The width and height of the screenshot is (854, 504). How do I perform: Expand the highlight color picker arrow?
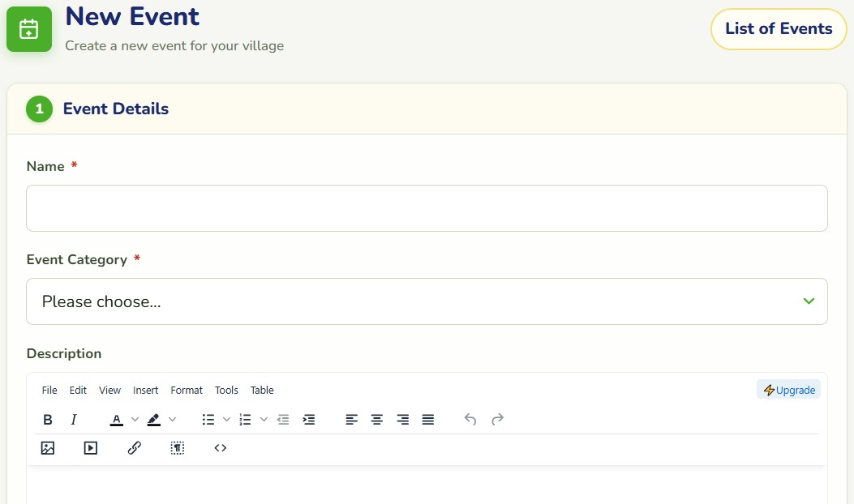172,420
